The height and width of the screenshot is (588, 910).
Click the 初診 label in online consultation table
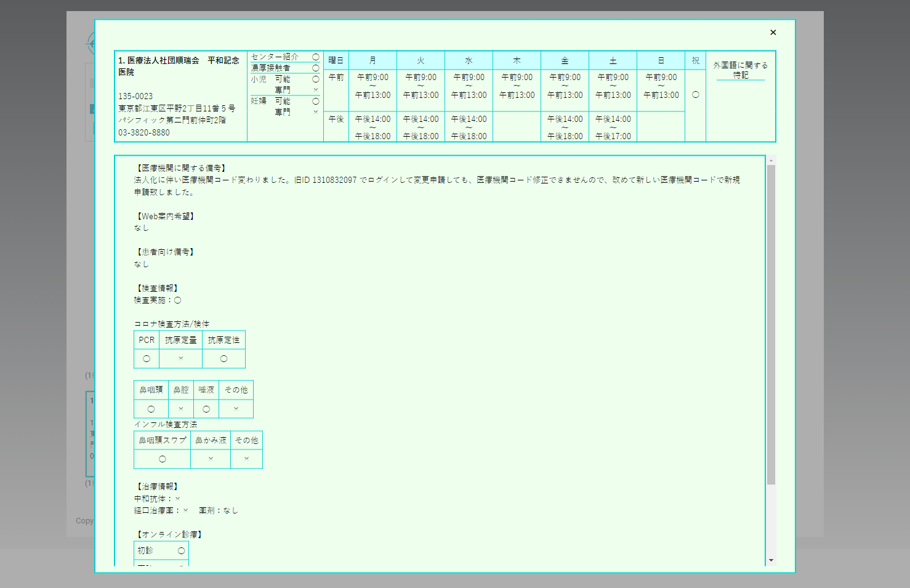(145, 550)
